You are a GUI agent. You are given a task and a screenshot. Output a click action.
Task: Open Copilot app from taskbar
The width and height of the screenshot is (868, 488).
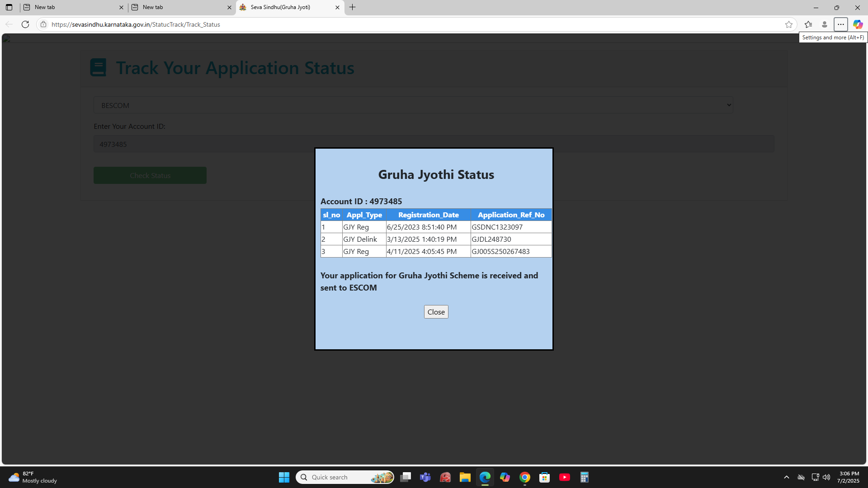pyautogui.click(x=505, y=477)
